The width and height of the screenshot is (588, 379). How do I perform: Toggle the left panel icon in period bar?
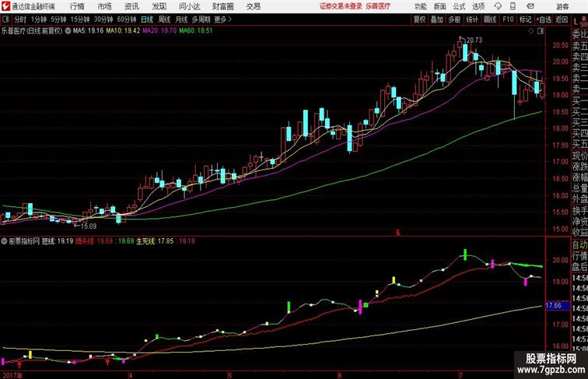pyautogui.click(x=6, y=19)
